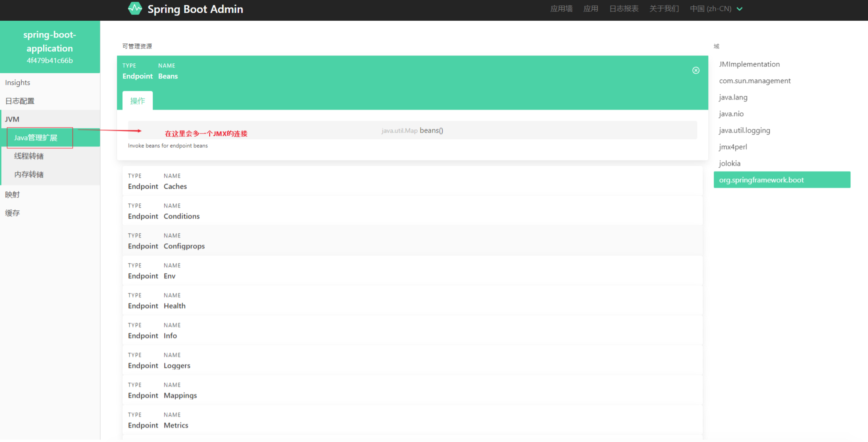Expand the Endpoint Conditions row

tap(412, 211)
